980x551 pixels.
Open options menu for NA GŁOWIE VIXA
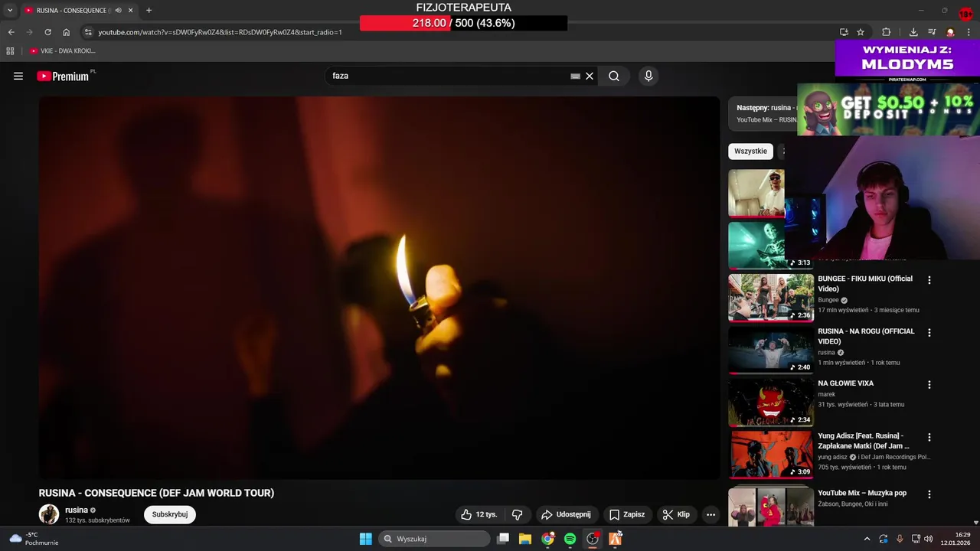pos(929,384)
